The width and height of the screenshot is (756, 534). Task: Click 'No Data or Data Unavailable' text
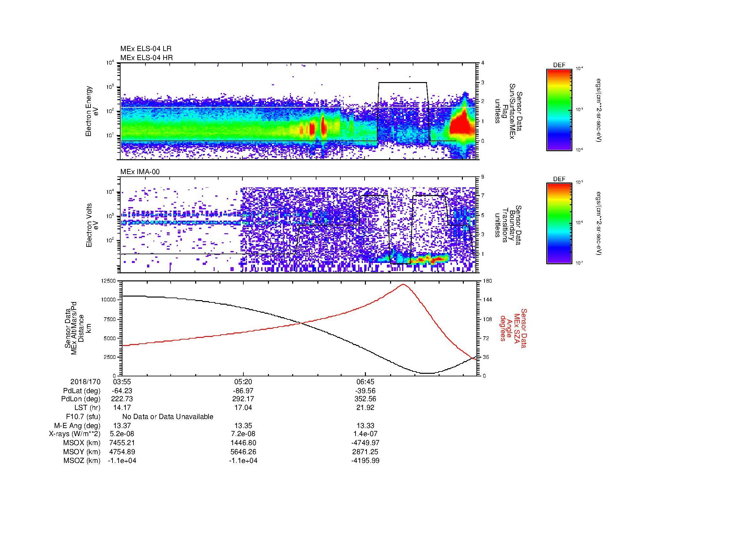(x=168, y=417)
